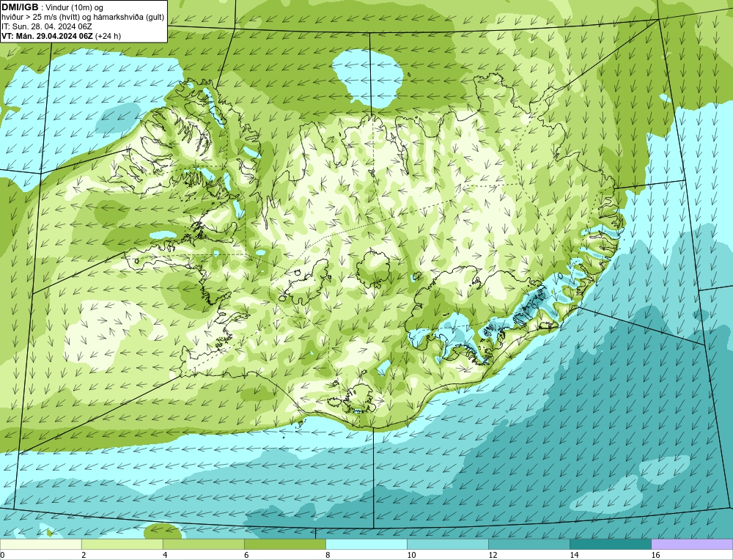Screen dimensions: 733x560
Task: Choose the dark teal 14–16 m/s swatch
Action: tap(610, 545)
